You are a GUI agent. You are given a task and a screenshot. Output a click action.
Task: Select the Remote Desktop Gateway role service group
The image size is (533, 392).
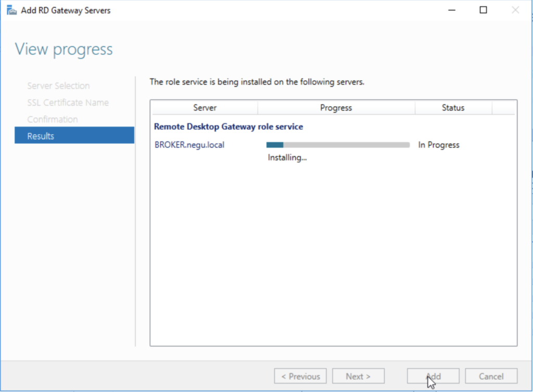pos(229,127)
